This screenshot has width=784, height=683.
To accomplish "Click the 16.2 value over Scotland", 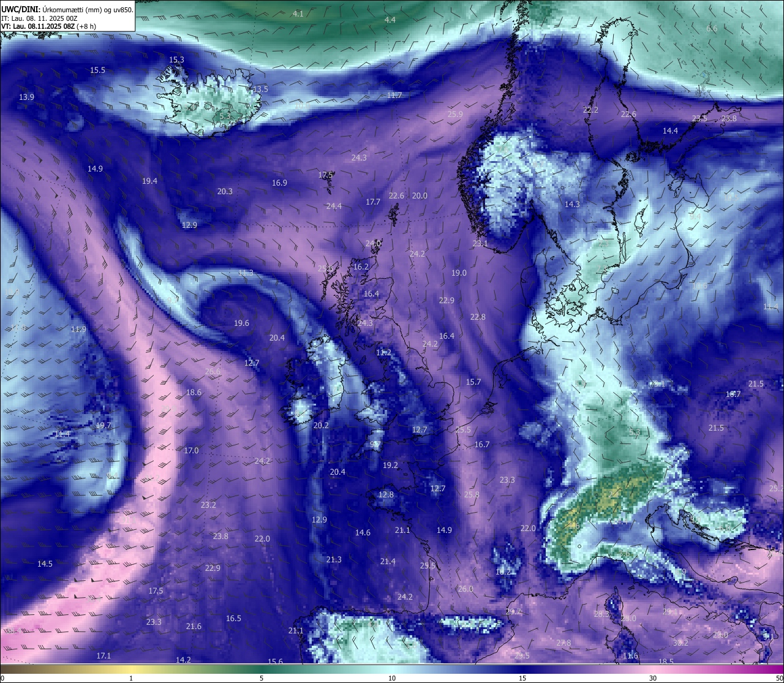I will coord(361,267).
